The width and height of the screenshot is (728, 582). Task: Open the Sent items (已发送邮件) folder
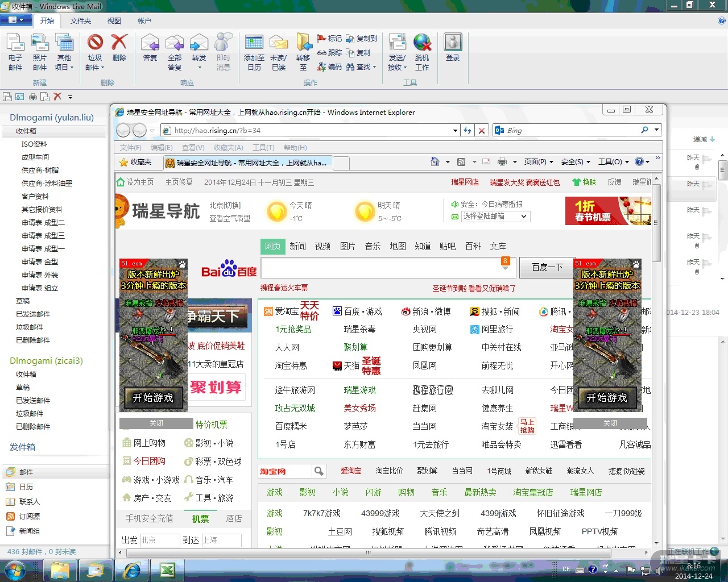pyautogui.click(x=33, y=314)
